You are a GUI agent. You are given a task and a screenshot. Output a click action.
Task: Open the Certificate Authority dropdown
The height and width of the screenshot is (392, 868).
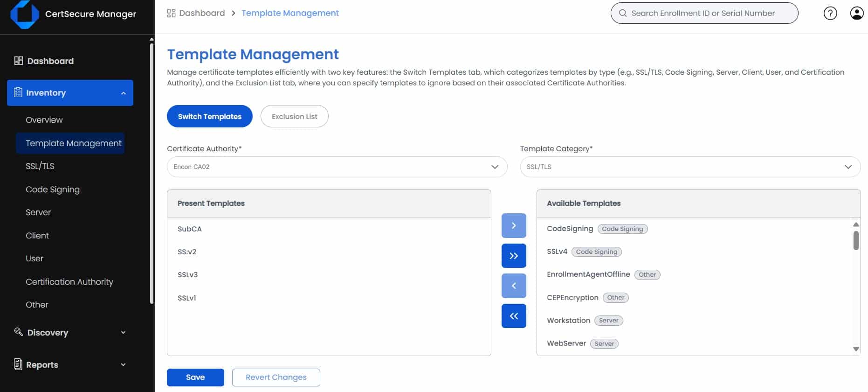point(337,167)
